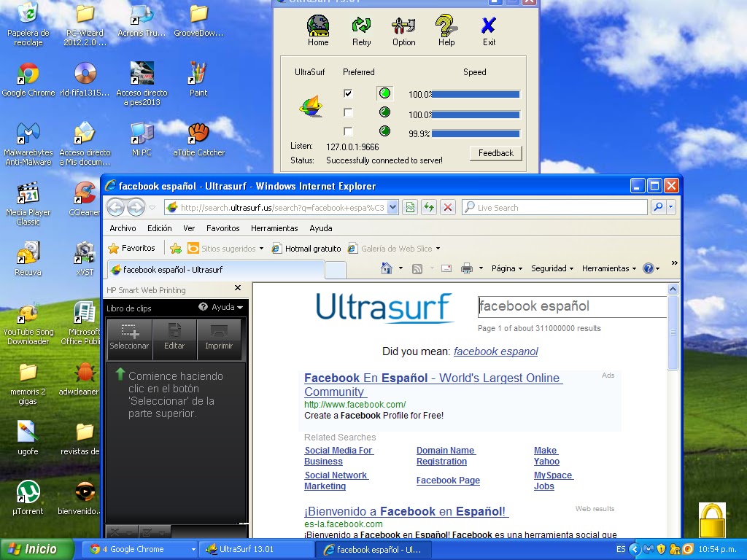Expand Galería de Web Slice dropdown
The image size is (747, 560).
coord(438,249)
